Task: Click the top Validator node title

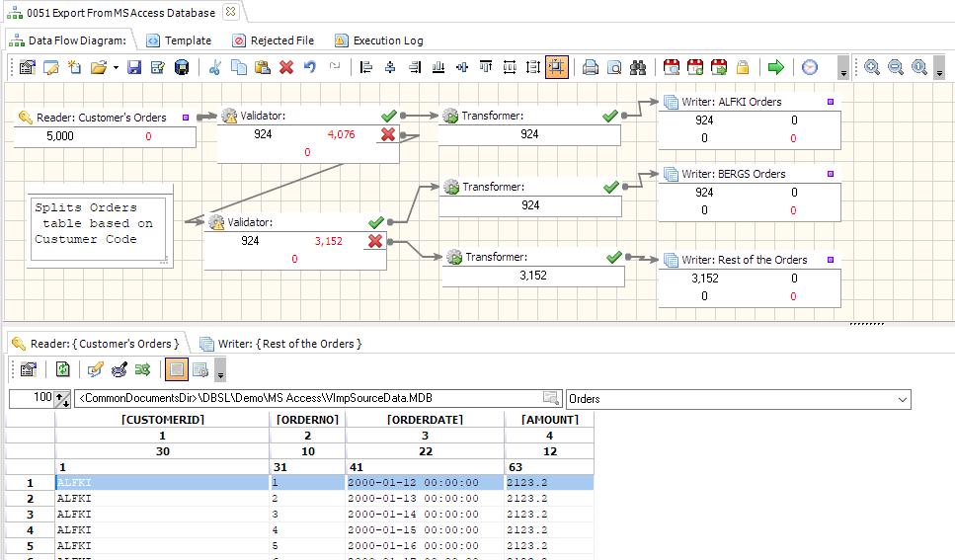Action: [263, 116]
